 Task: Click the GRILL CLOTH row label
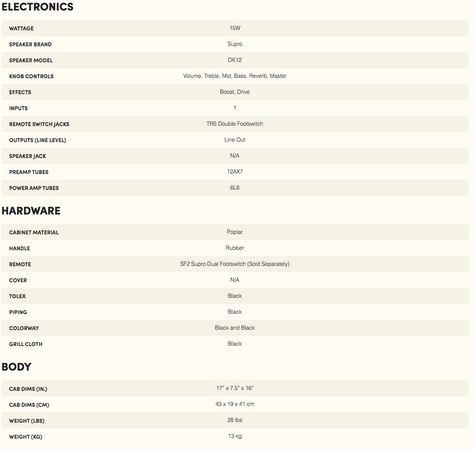pos(26,344)
